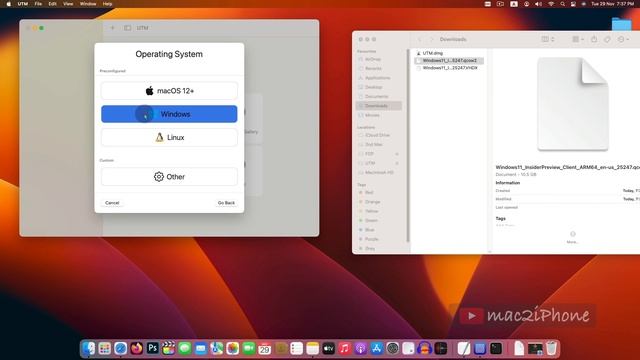Open Launchpad from the Dock
The width and height of the screenshot is (640, 360).
104,348
